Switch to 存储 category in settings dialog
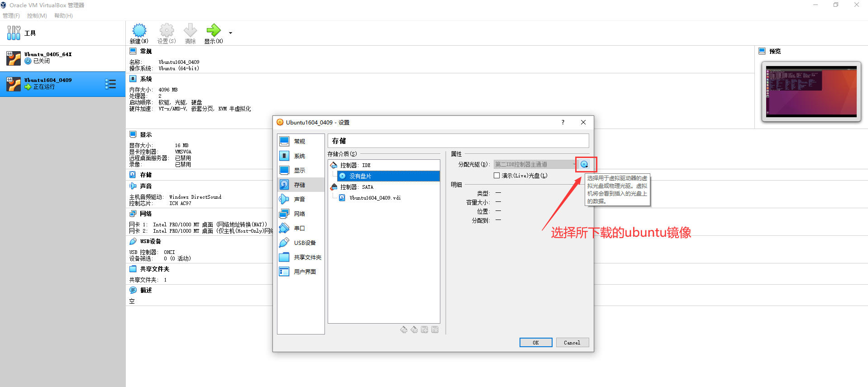This screenshot has width=868, height=387. click(x=301, y=185)
